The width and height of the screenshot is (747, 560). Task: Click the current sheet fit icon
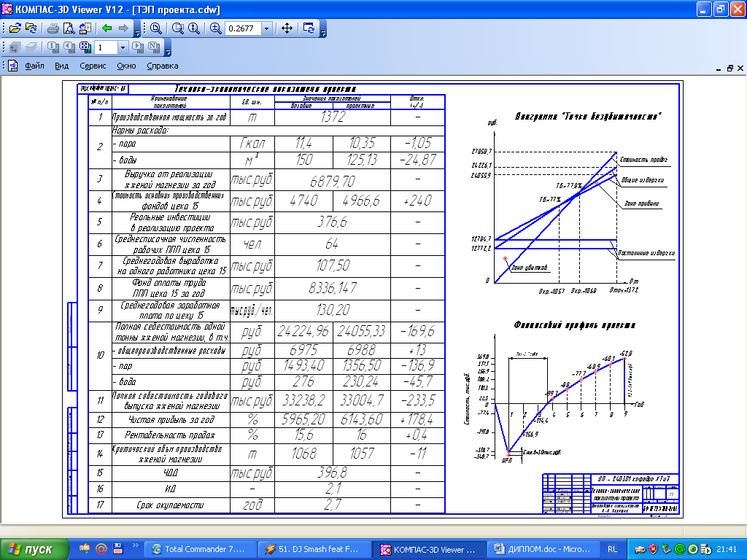[x=85, y=47]
